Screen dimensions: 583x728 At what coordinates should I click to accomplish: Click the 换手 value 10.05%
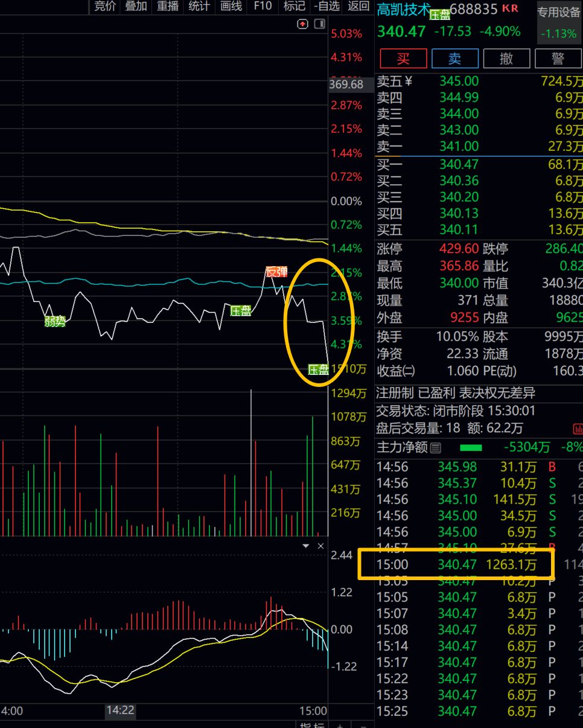click(x=457, y=337)
